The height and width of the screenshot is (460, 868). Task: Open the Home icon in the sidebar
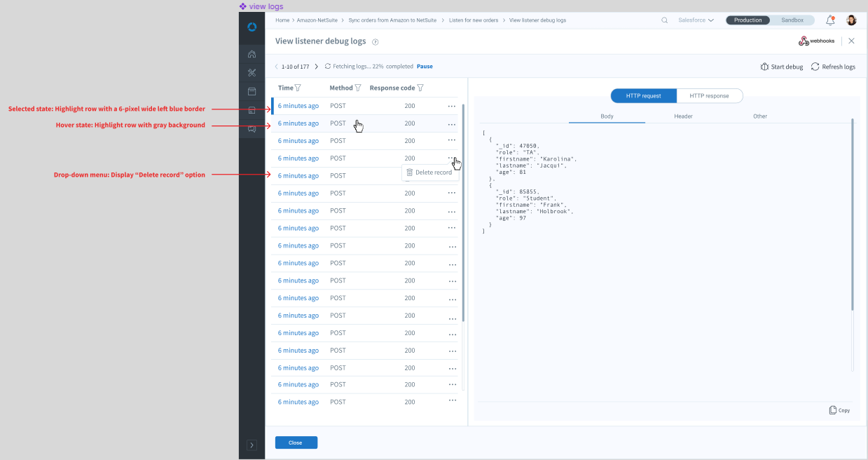(x=252, y=55)
